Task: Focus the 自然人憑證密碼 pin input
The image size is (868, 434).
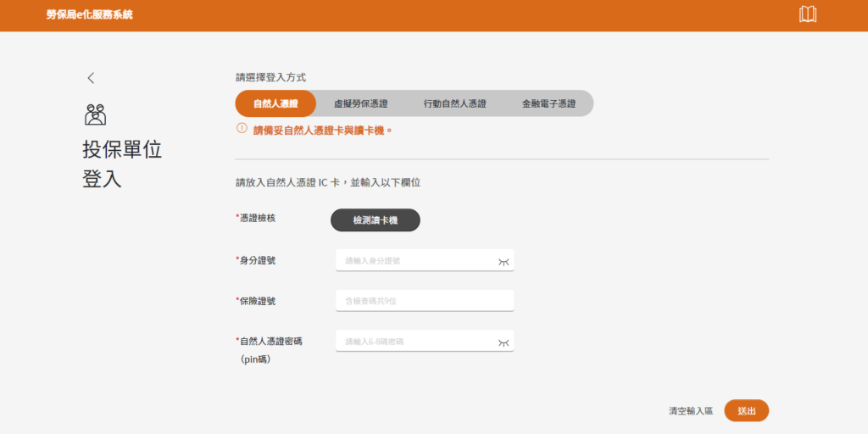Action: coord(415,342)
